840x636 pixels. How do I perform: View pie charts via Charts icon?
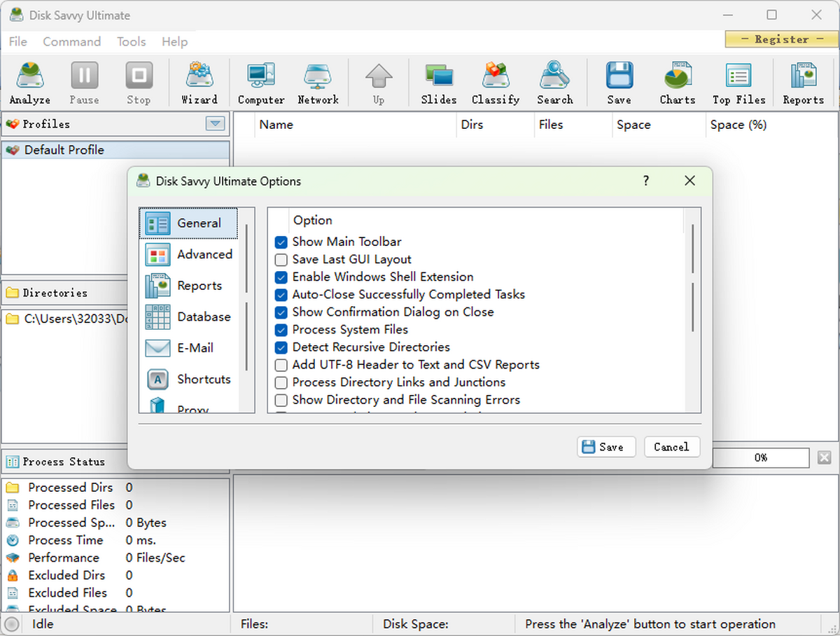point(676,82)
